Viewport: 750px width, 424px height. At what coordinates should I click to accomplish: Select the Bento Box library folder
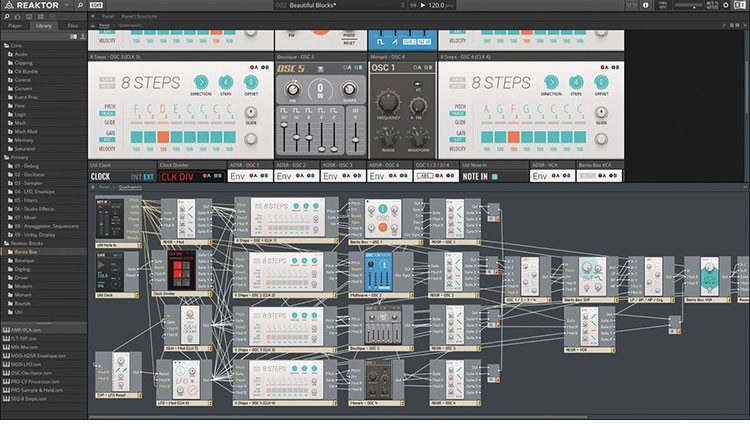pos(27,252)
